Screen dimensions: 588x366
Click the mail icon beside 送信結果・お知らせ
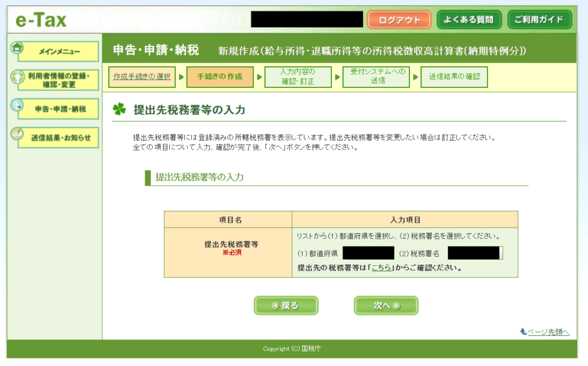click(x=17, y=134)
